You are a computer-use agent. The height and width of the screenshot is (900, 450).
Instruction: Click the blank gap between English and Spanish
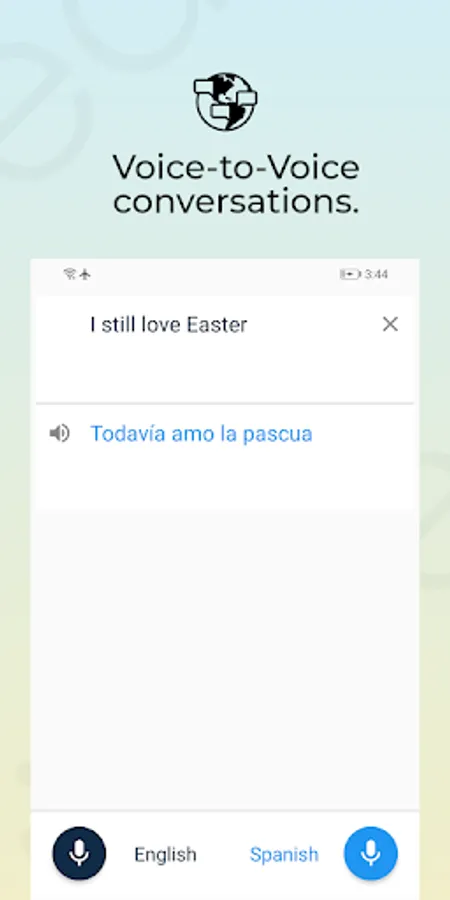click(x=223, y=855)
